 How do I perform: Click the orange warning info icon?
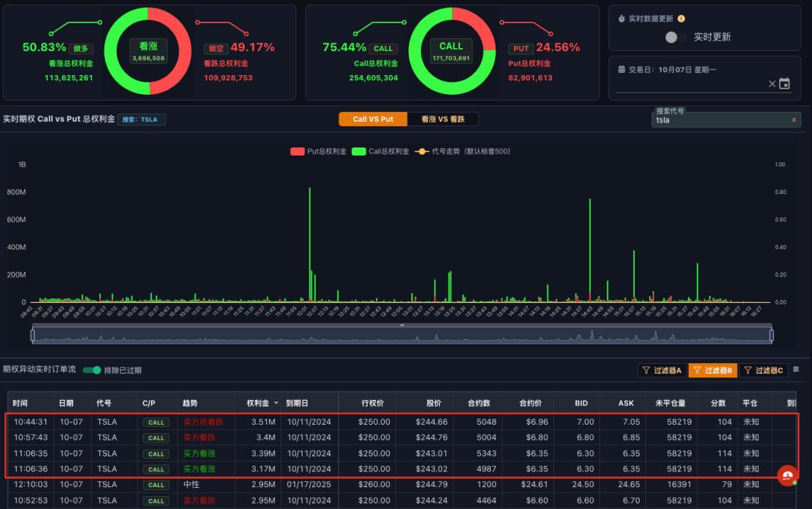(x=681, y=19)
